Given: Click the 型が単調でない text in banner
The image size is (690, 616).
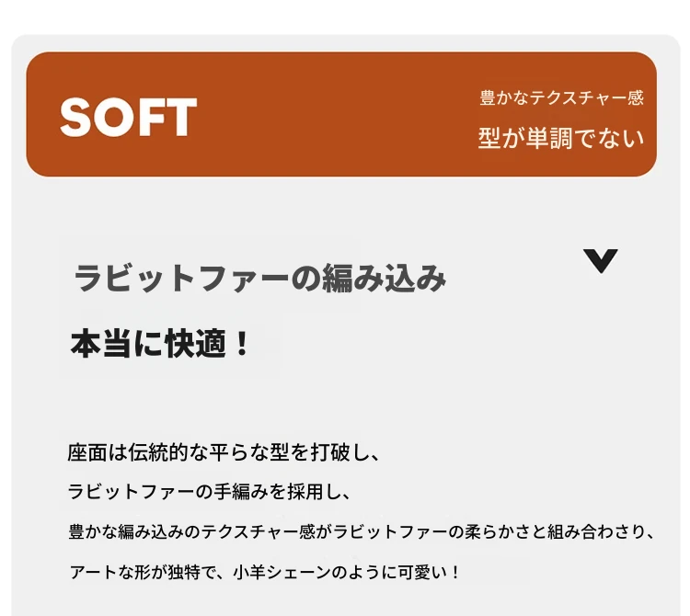Looking at the screenshot, I should pyautogui.click(x=561, y=138).
